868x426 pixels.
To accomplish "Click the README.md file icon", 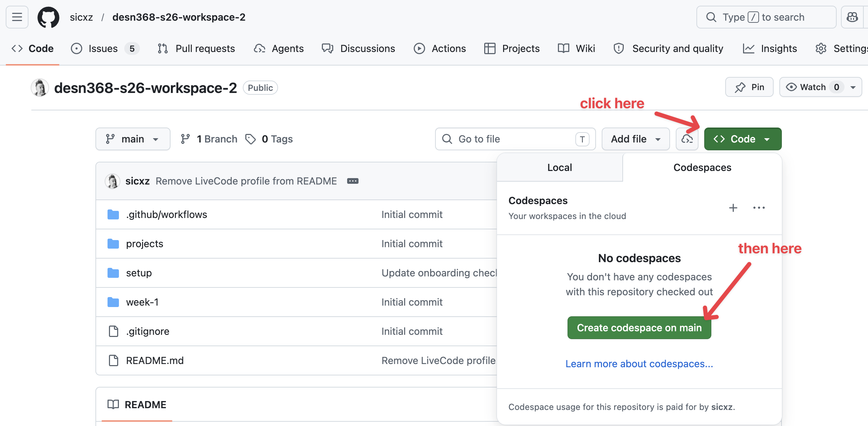I will (x=113, y=360).
